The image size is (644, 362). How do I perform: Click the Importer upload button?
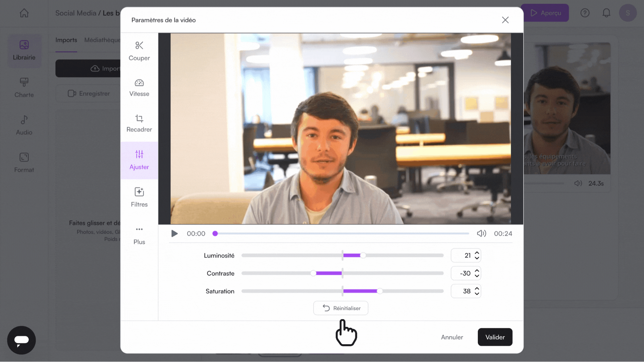pyautogui.click(x=88, y=68)
